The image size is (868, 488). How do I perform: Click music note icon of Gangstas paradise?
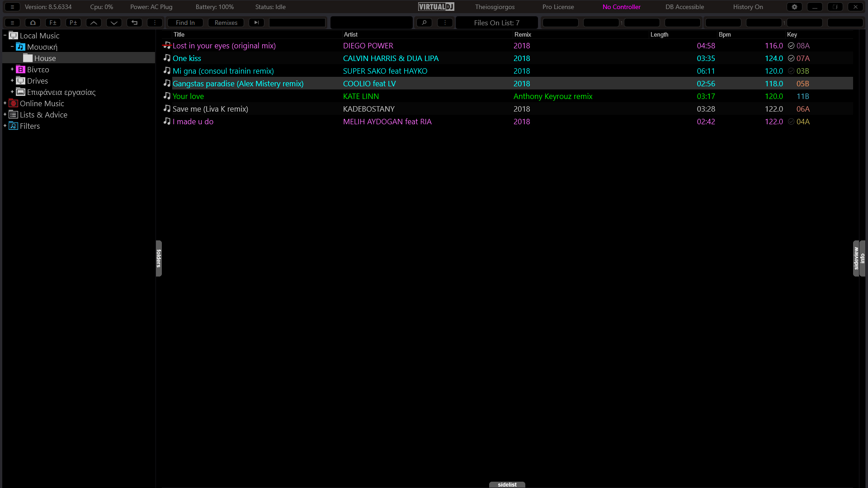tap(167, 83)
